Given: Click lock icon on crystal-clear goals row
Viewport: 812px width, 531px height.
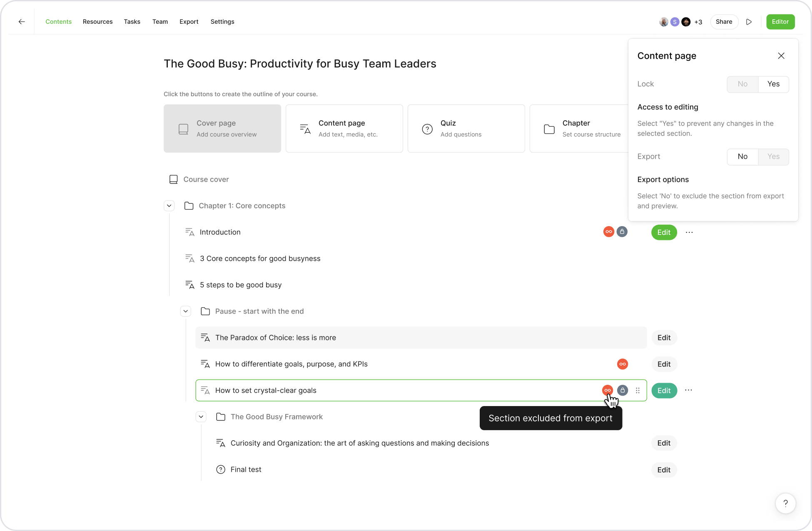Looking at the screenshot, I should pos(622,390).
